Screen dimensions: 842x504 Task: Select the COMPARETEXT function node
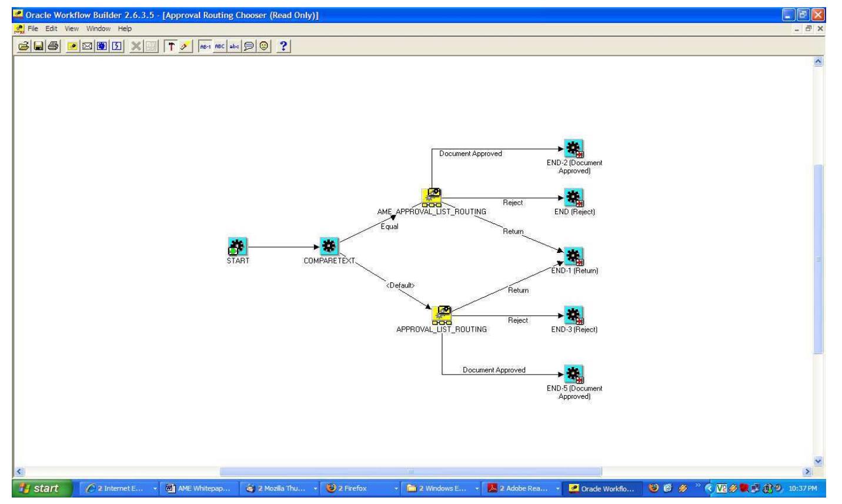(x=329, y=246)
